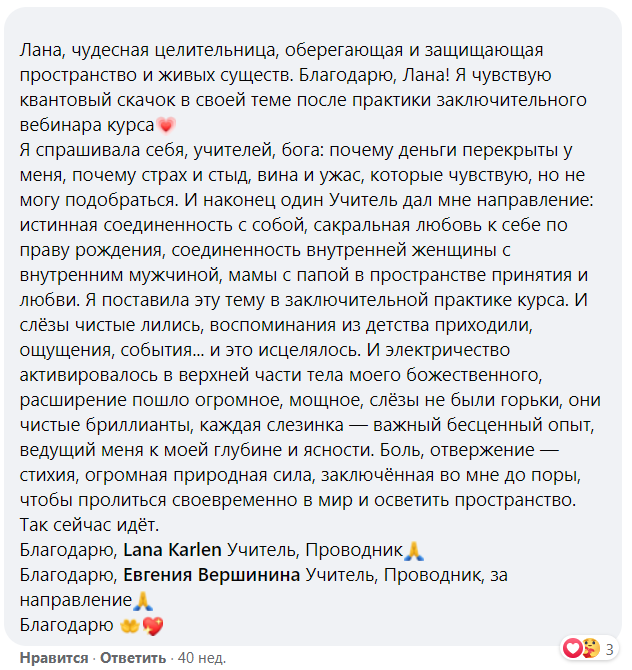
Task: Like the comment via "Нравится"
Action: click(51, 658)
